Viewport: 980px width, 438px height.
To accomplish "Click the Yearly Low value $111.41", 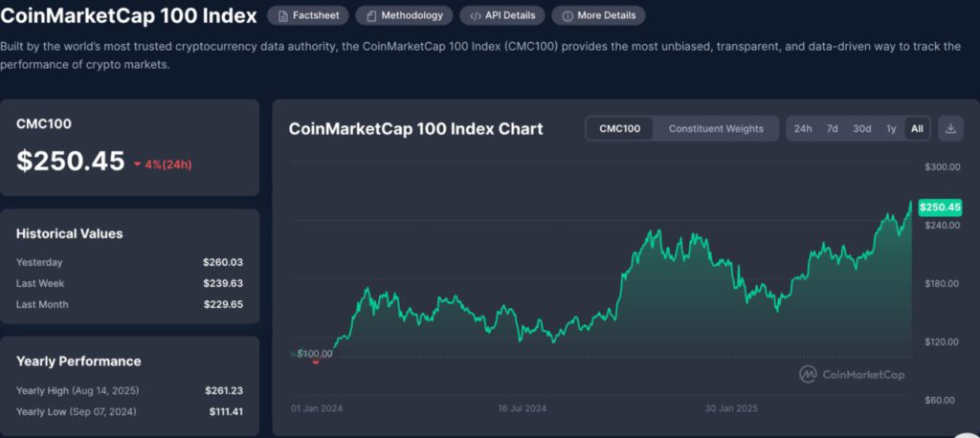I will click(x=226, y=411).
